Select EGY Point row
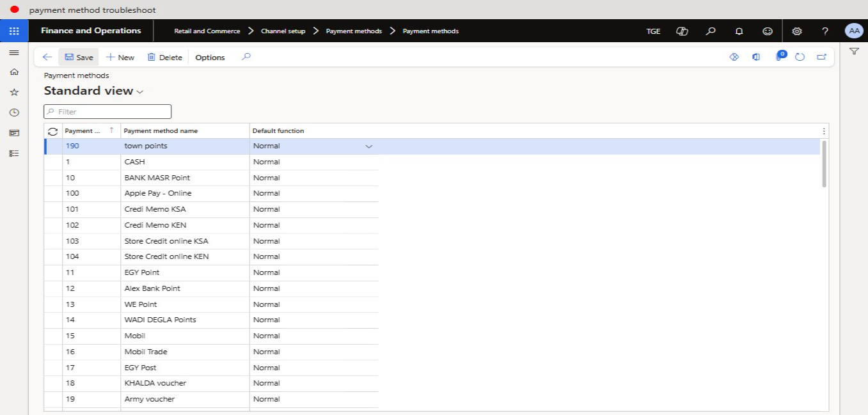The width and height of the screenshot is (868, 415). pyautogui.click(x=211, y=272)
